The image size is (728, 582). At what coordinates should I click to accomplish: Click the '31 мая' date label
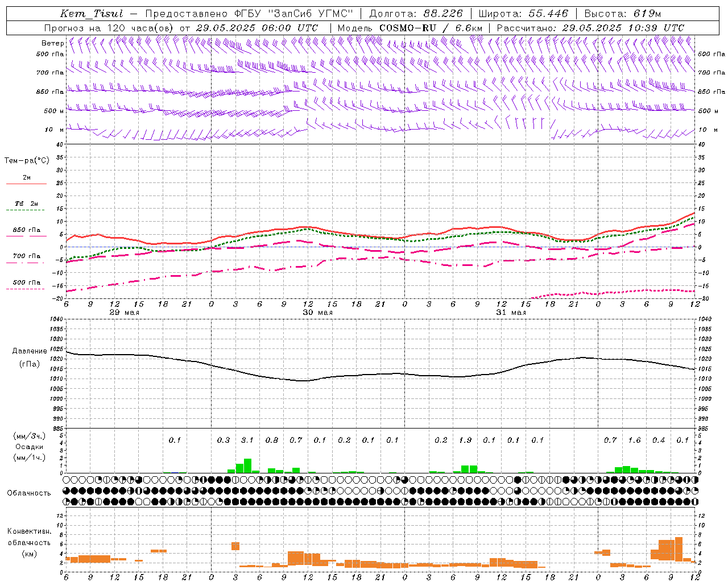coord(511,313)
